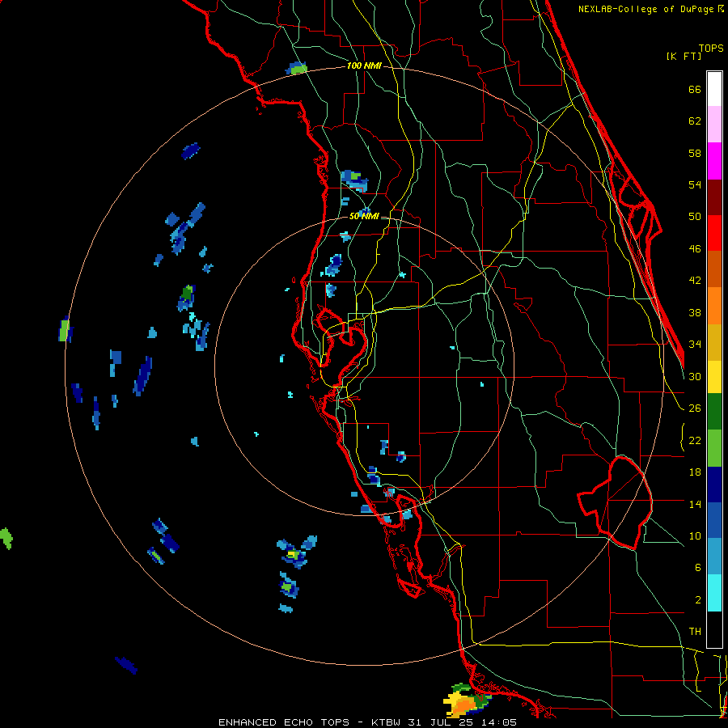Choose the maroon legend color band
728x728 pixels.
[x=714, y=197]
